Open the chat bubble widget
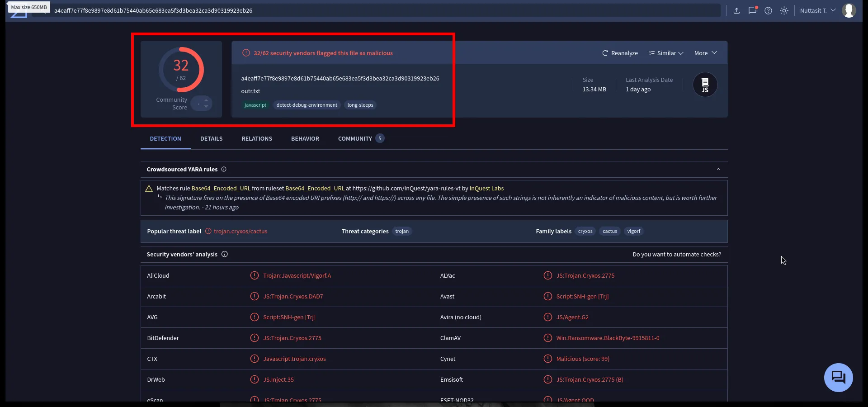Image resolution: width=868 pixels, height=407 pixels. tap(838, 377)
